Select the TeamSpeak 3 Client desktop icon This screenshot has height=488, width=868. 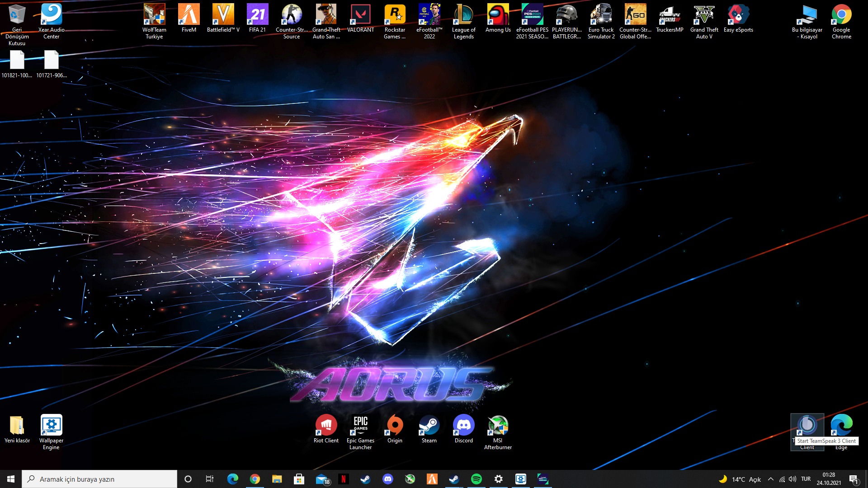(807, 432)
